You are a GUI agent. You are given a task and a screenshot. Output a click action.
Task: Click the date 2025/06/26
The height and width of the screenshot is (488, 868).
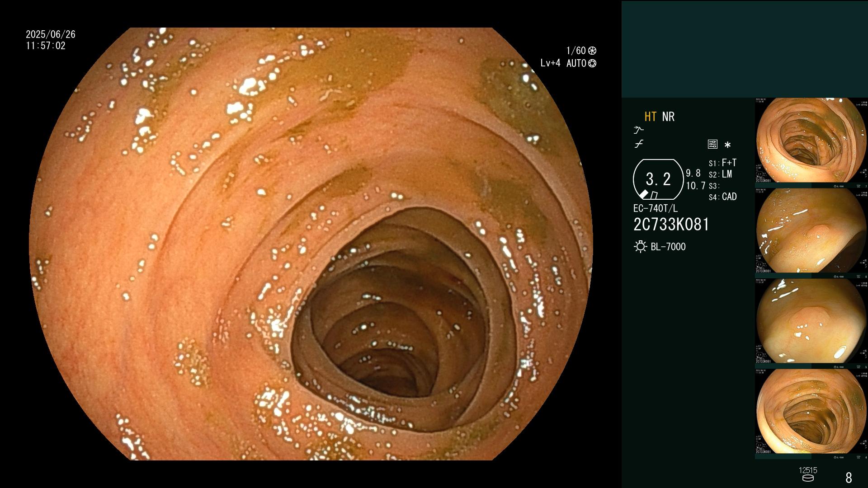51,34
